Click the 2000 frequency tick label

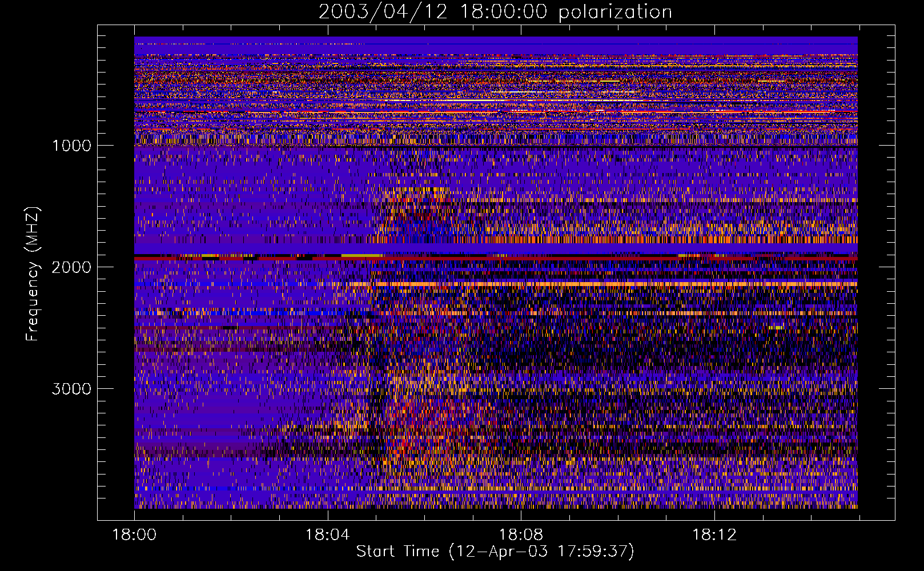pos(71,267)
